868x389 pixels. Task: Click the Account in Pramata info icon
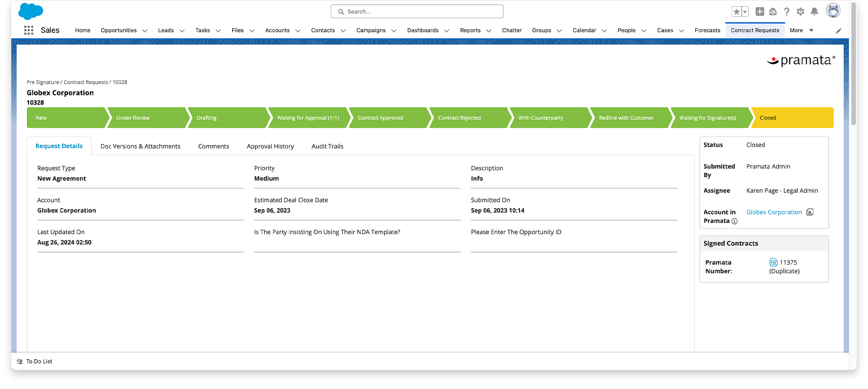(734, 221)
